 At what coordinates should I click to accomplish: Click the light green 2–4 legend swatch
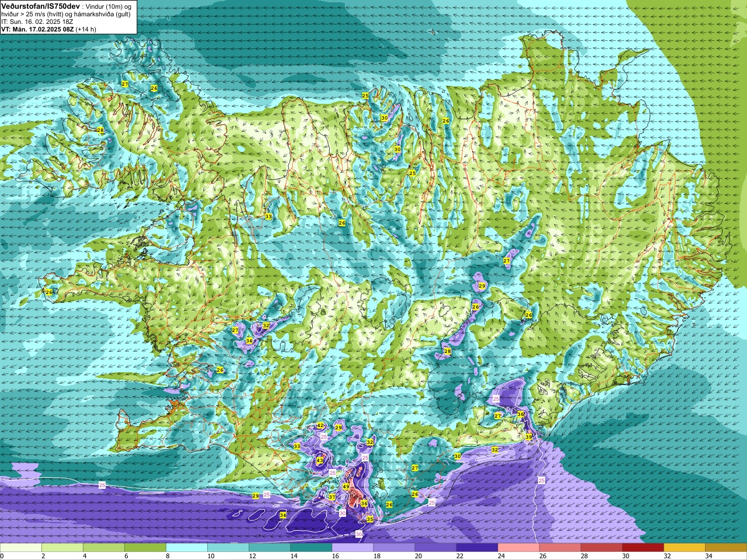(62, 548)
